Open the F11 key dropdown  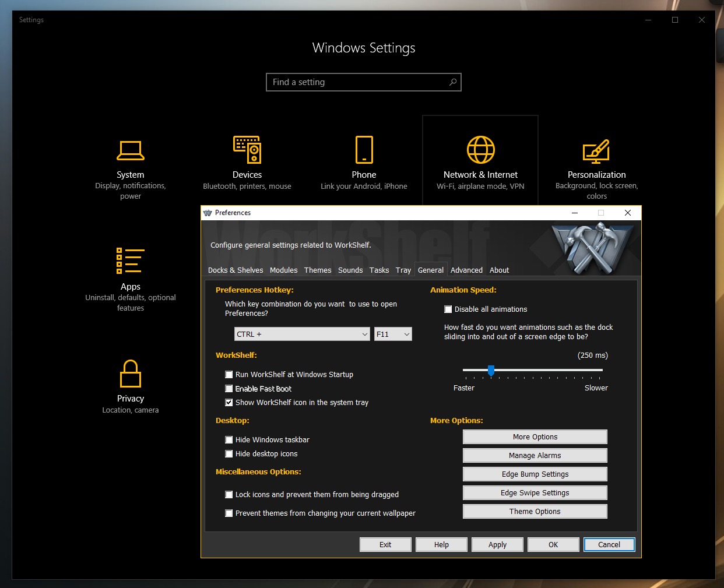coord(393,334)
